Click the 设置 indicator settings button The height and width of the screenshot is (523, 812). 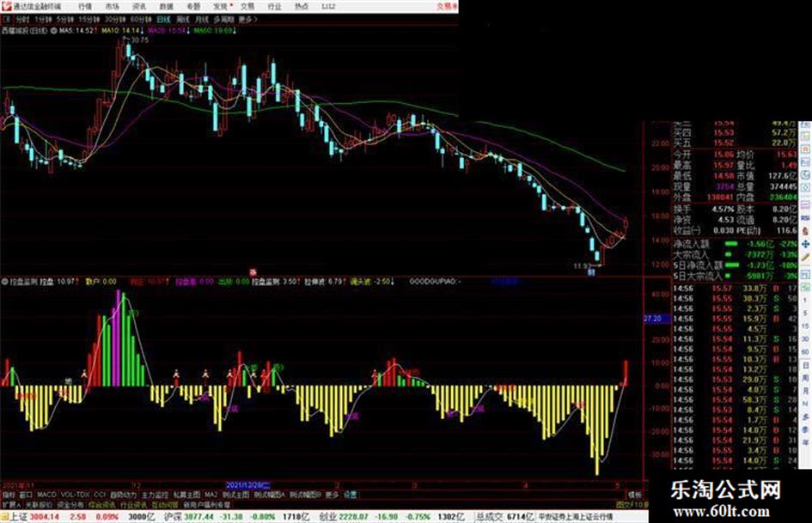pos(350,495)
